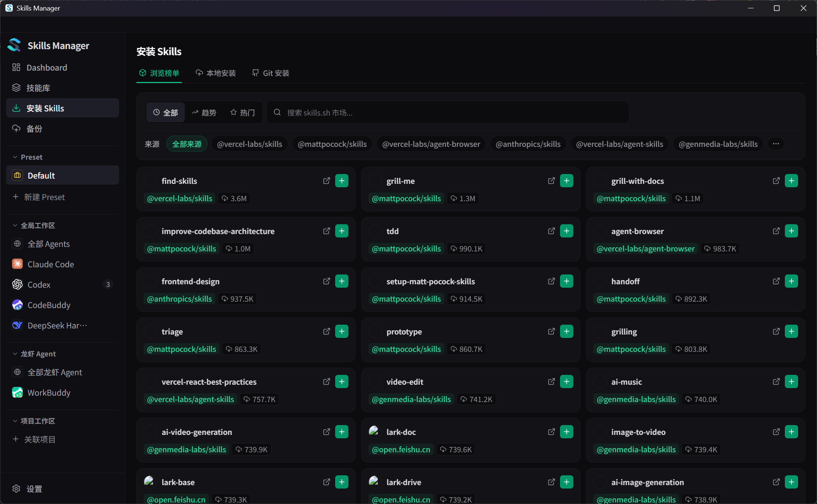Open the frontend-design external link icon
Viewport: 817px width, 504px height.
(326, 281)
